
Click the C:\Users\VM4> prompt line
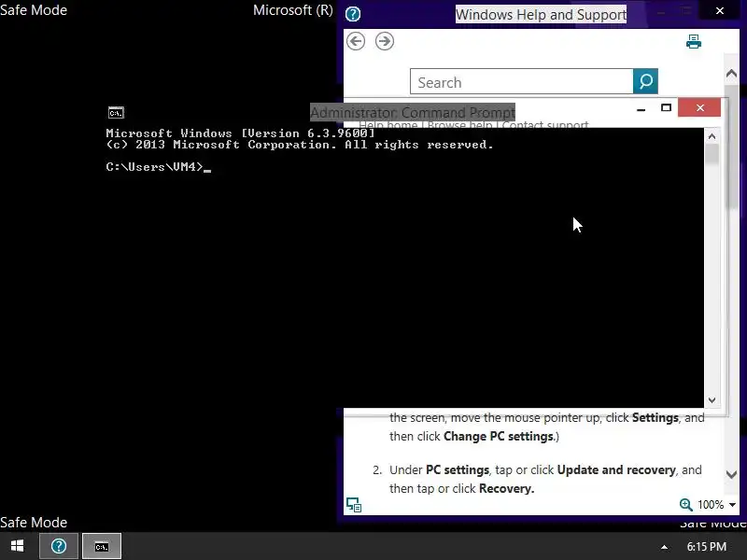(158, 167)
